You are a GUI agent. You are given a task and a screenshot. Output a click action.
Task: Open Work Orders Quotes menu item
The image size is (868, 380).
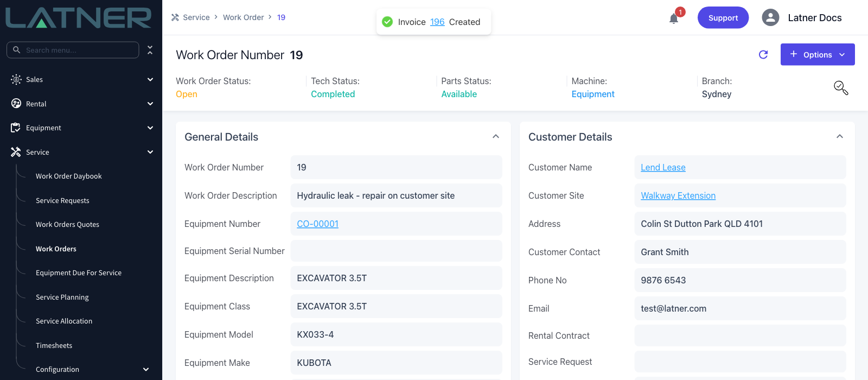[67, 224]
